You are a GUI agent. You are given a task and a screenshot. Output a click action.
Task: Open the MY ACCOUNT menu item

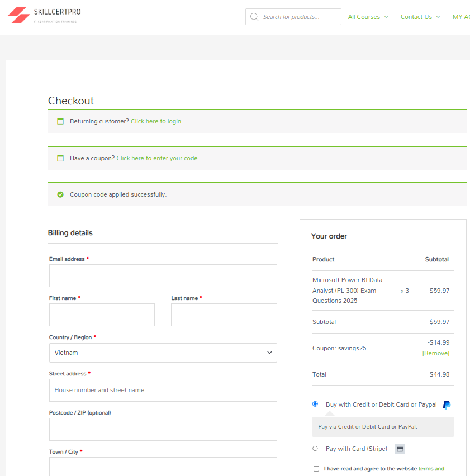(x=462, y=17)
